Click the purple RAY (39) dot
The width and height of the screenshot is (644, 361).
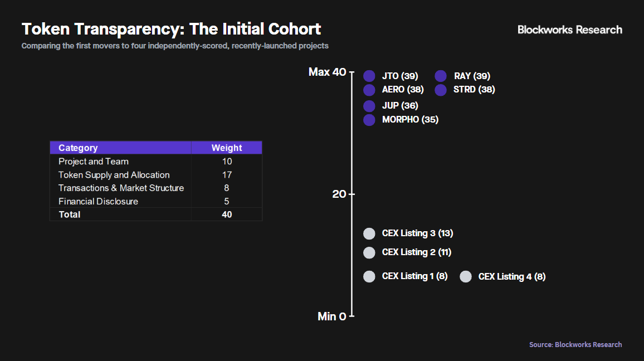pyautogui.click(x=441, y=76)
